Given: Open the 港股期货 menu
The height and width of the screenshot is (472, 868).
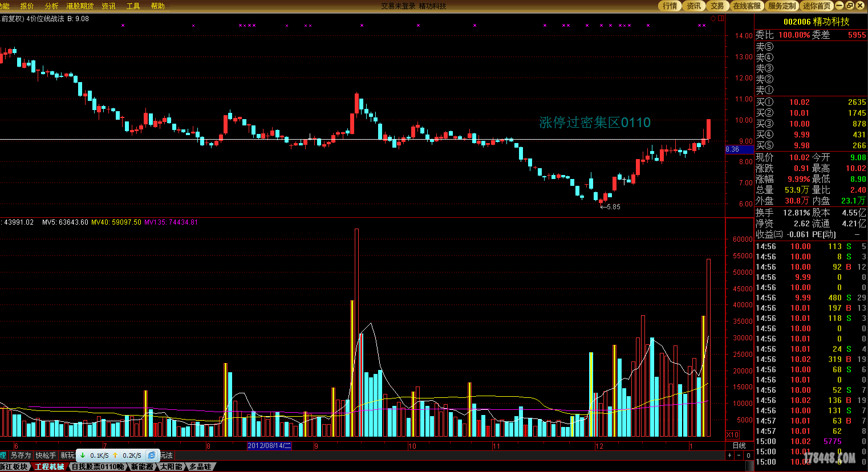Looking at the screenshot, I should click(x=80, y=6).
